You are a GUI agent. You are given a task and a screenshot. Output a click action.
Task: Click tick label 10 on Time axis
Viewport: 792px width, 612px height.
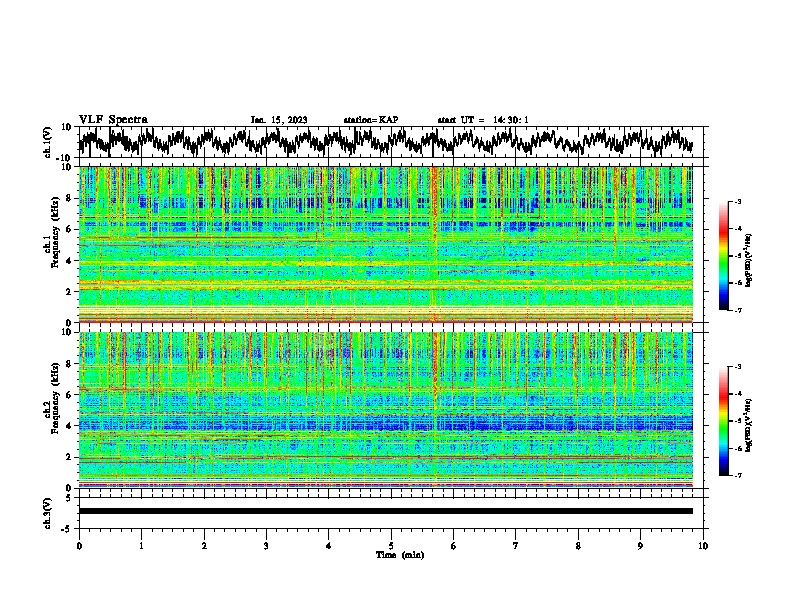pos(703,546)
